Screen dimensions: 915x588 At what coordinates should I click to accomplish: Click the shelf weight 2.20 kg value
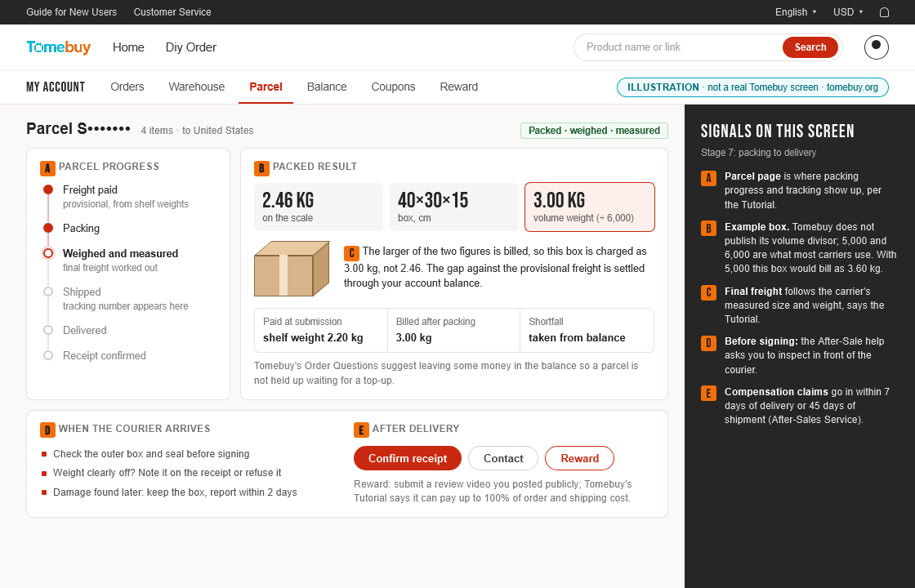point(313,338)
